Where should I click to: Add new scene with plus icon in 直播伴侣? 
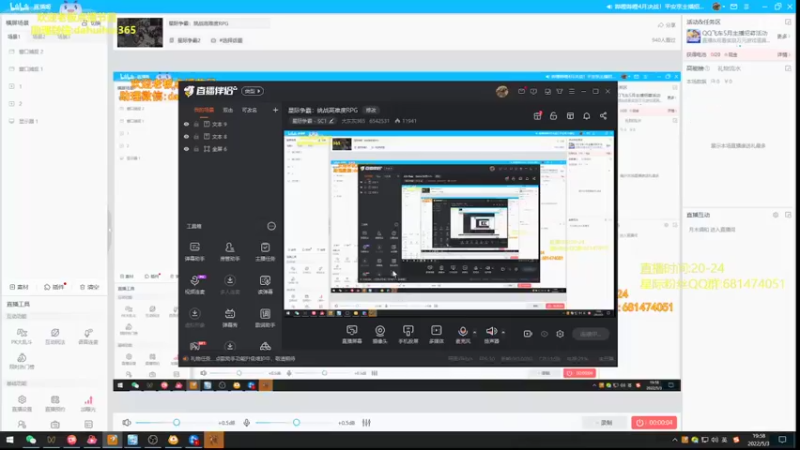[275, 110]
